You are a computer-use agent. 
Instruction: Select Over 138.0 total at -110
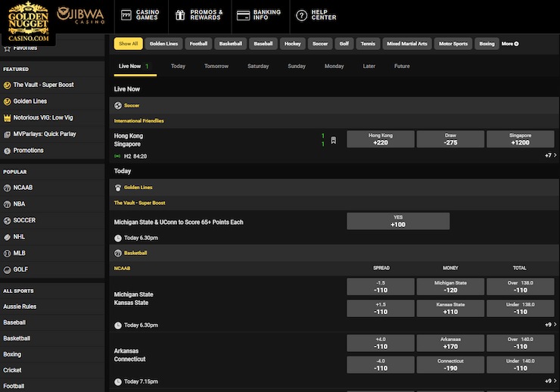521,287
